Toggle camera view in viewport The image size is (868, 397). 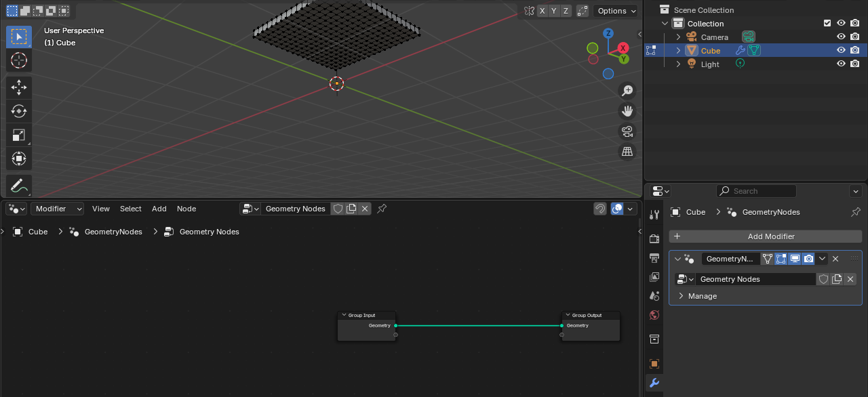click(x=627, y=131)
